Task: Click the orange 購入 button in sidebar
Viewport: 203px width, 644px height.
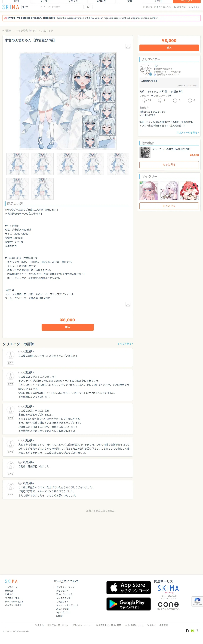Action: pos(169,48)
